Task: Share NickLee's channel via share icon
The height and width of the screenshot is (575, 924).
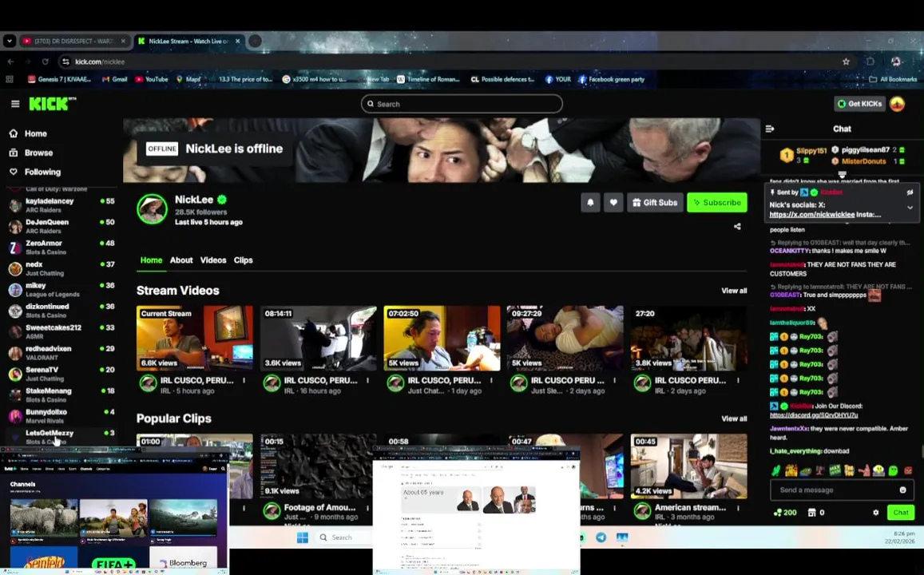Action: 737,226
